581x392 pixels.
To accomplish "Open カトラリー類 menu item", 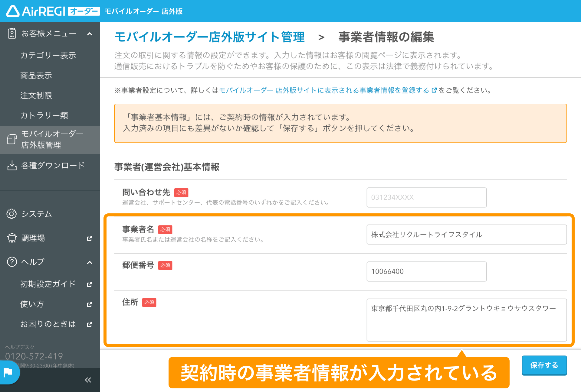I will tap(44, 115).
